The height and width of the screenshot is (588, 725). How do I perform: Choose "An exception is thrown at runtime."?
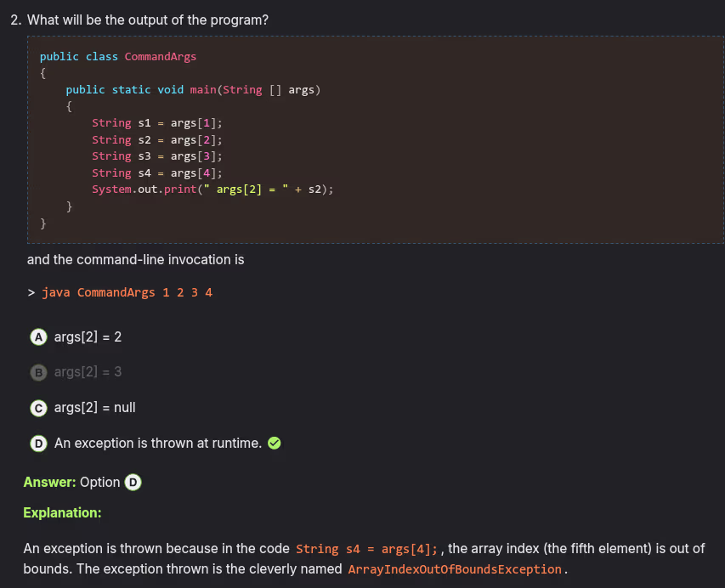click(157, 444)
